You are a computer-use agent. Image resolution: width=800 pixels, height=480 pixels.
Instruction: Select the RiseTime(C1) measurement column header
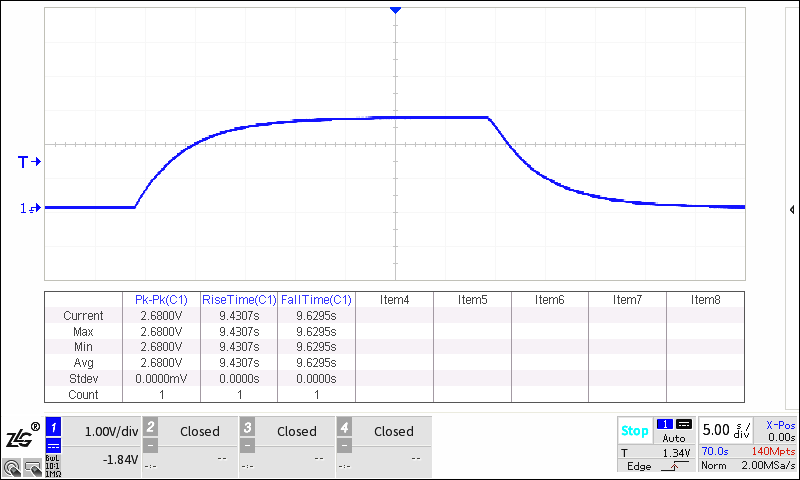(x=239, y=299)
